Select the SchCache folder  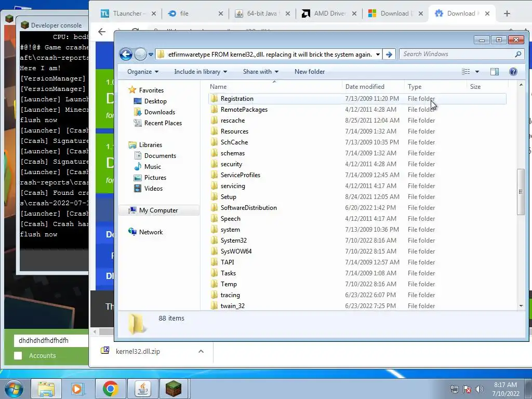[x=234, y=142]
